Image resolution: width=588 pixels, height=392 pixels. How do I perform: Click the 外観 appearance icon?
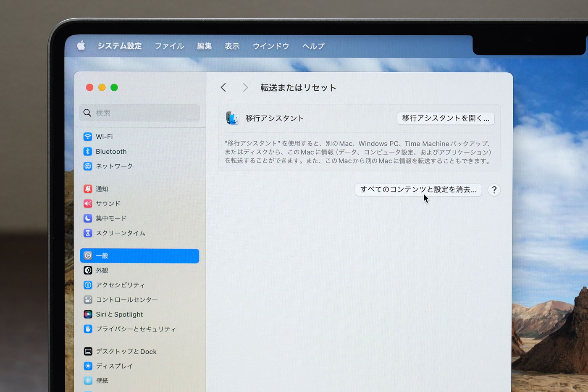[x=87, y=270]
